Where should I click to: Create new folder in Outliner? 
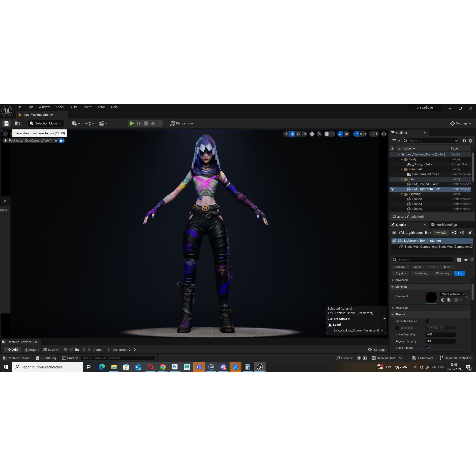(464, 141)
